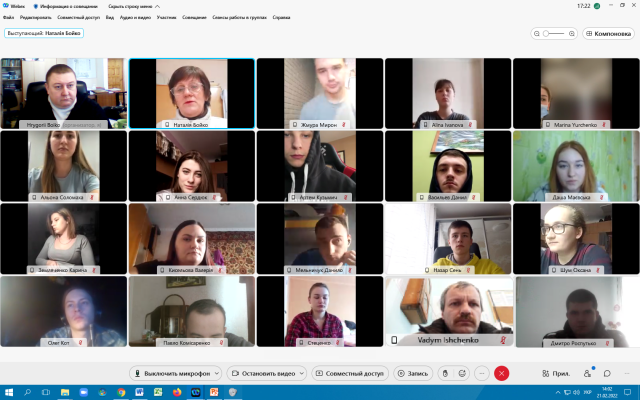Click the Кисельова Валерія name label
Viewport: 640px width, 400px height.
click(x=191, y=270)
